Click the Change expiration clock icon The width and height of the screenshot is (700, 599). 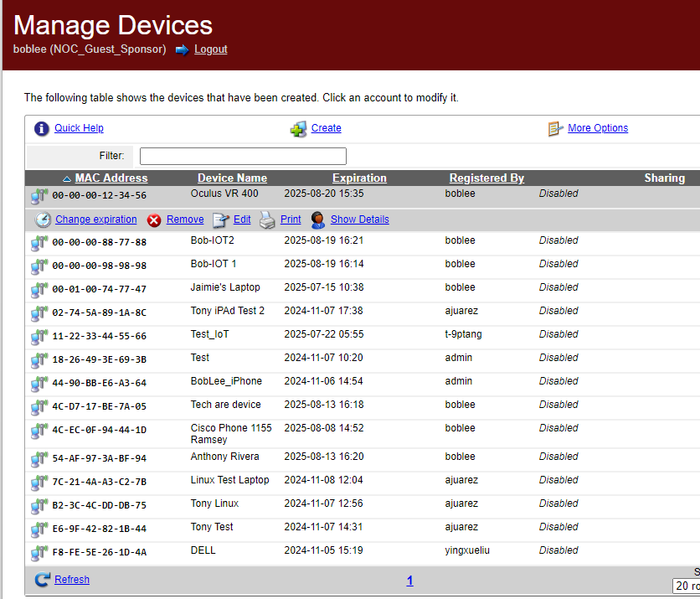coord(43,220)
